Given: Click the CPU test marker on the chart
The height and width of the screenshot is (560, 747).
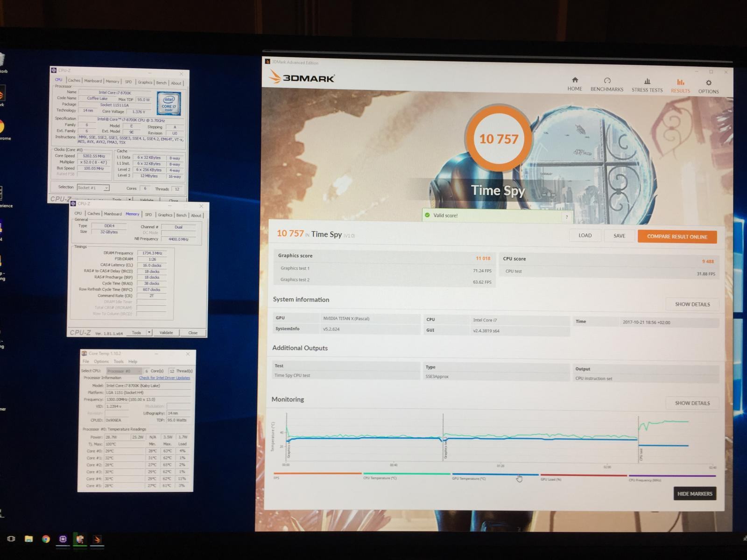Looking at the screenshot, I should (x=641, y=454).
